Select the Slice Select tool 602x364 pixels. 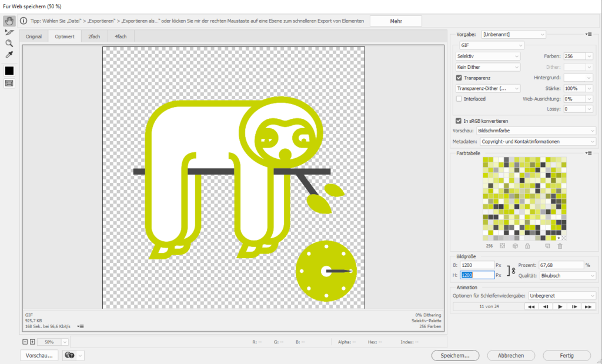(9, 32)
